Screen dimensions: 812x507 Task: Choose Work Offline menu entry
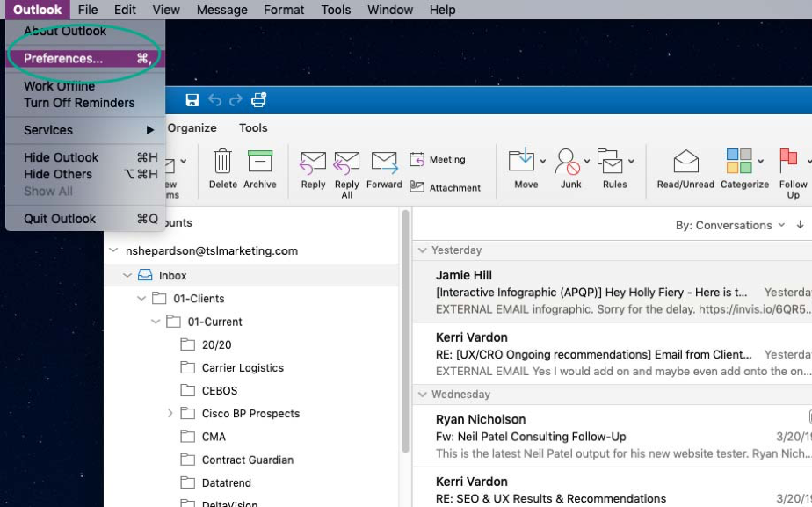click(85, 86)
